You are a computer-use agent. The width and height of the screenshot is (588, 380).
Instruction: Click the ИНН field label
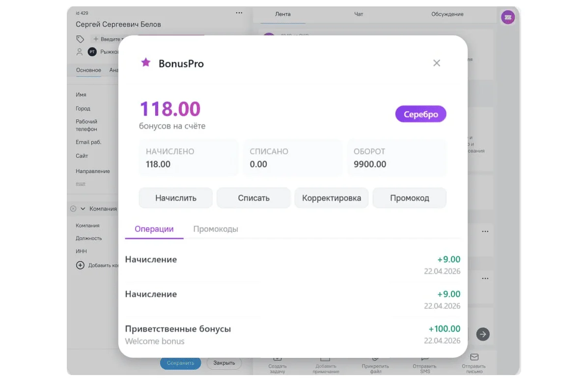tap(81, 251)
